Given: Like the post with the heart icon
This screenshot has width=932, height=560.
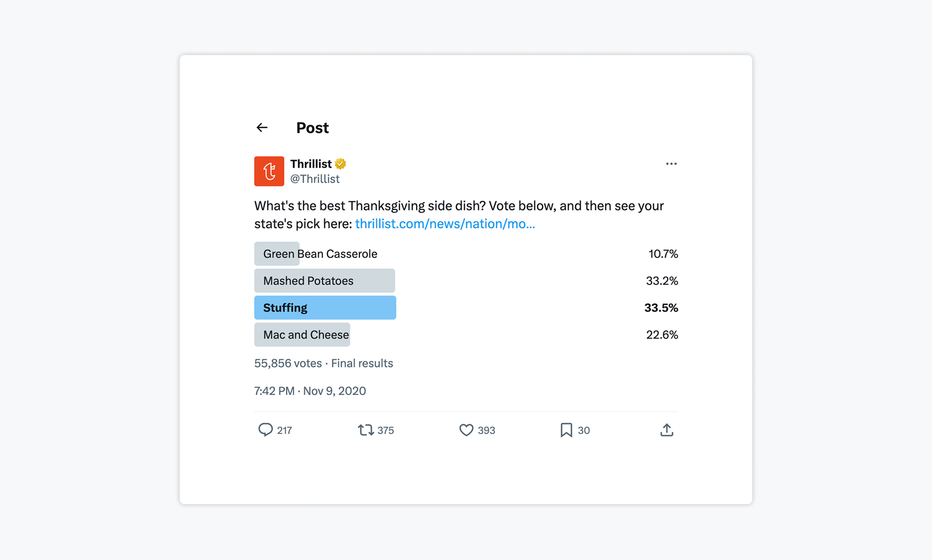Looking at the screenshot, I should (x=466, y=430).
